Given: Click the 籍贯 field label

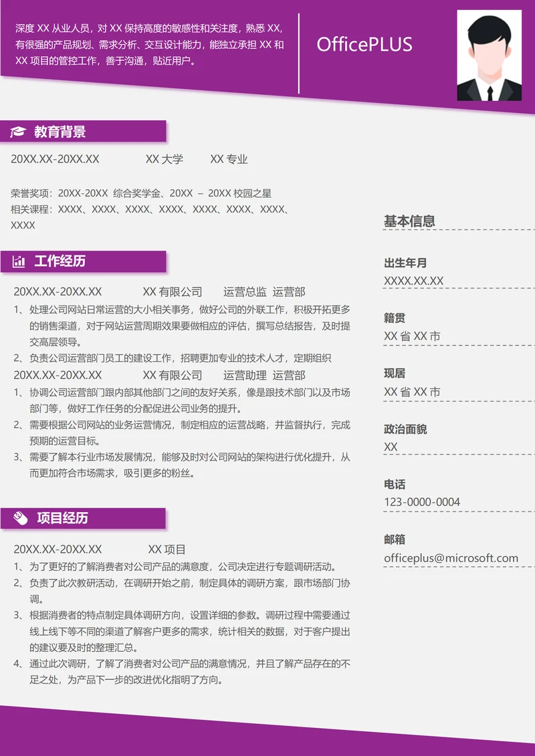Looking at the screenshot, I should click(395, 318).
